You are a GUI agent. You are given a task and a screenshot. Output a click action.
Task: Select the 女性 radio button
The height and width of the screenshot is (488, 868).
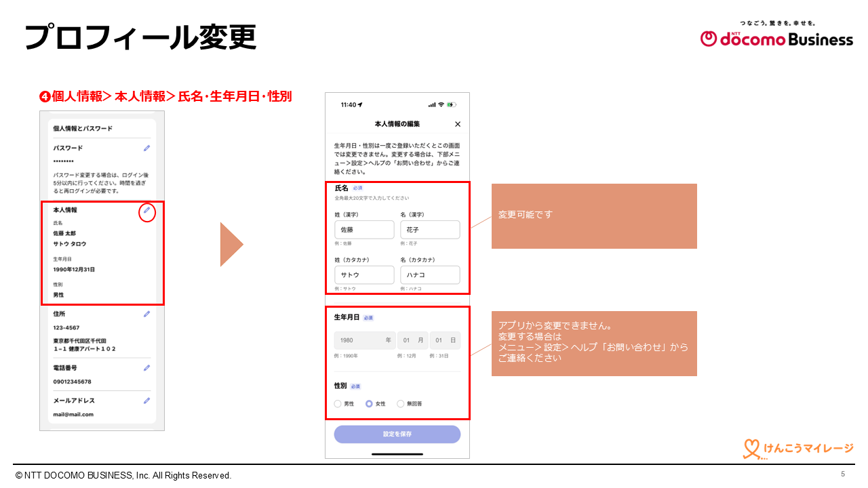tap(369, 404)
